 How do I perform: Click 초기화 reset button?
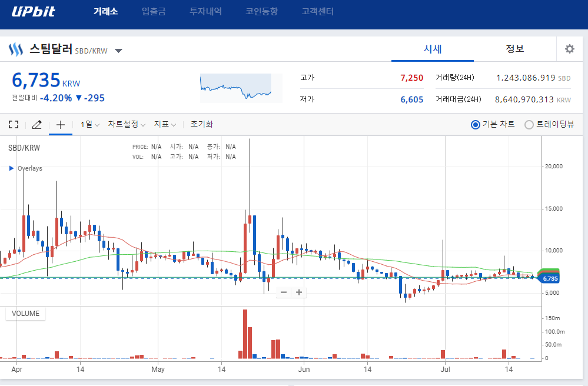[202, 124]
